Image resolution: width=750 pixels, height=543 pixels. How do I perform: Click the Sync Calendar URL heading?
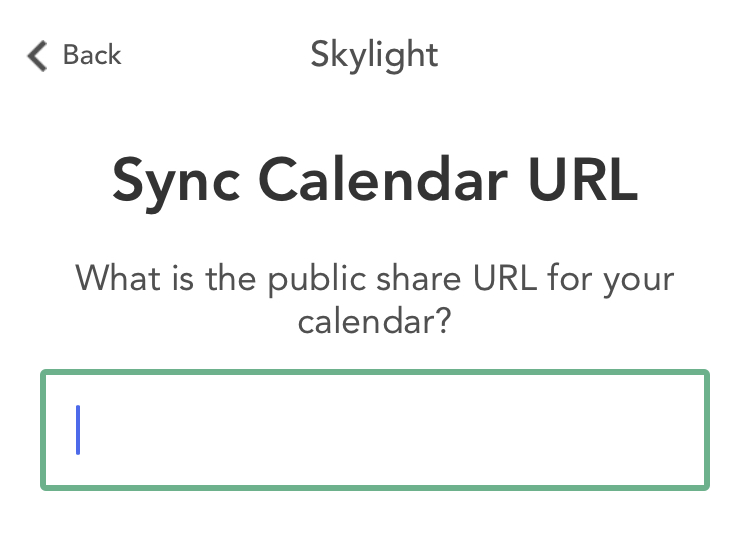[x=375, y=182]
